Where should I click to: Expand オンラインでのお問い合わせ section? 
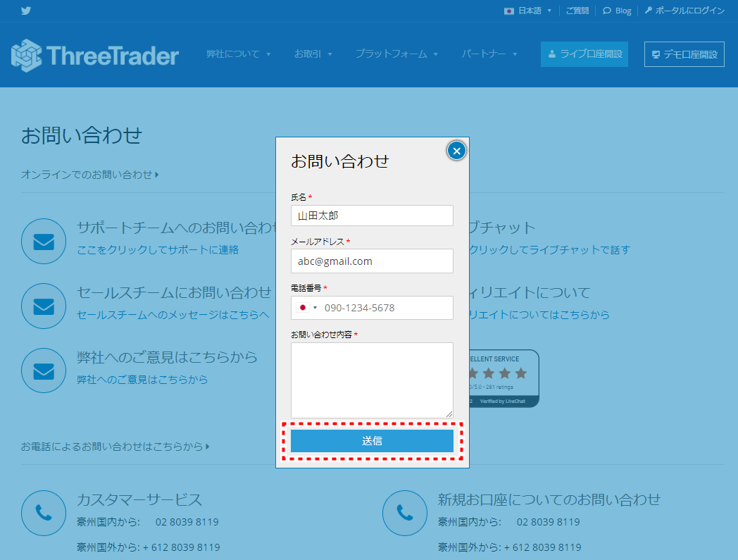tap(89, 175)
